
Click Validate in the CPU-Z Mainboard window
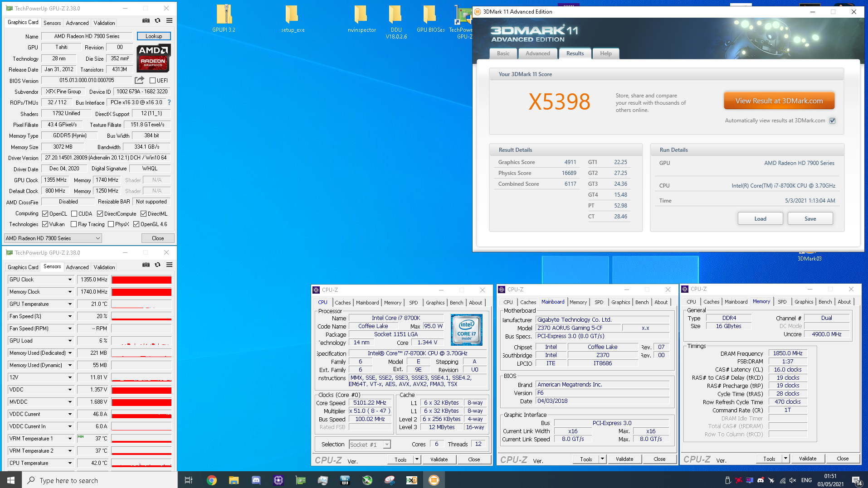click(624, 459)
